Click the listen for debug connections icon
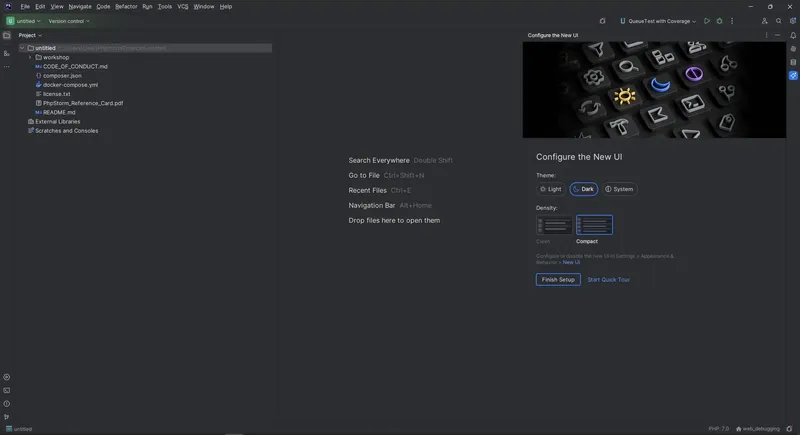 (x=603, y=21)
